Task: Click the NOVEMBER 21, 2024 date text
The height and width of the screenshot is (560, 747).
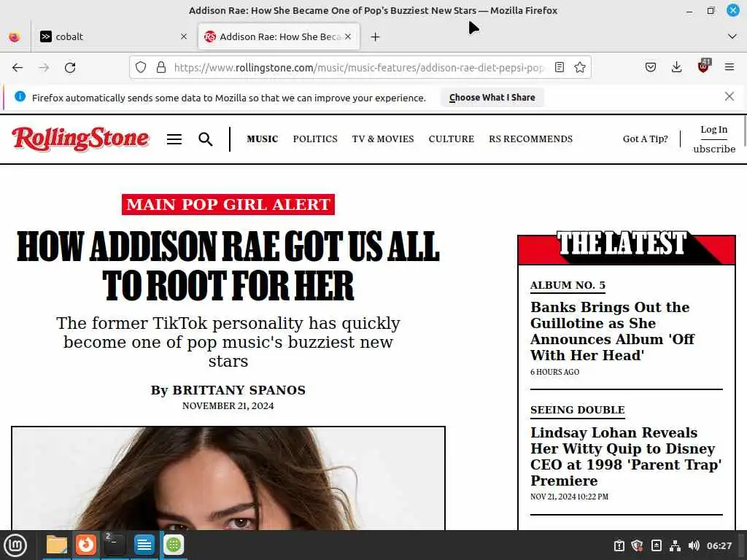Action: [x=228, y=405]
